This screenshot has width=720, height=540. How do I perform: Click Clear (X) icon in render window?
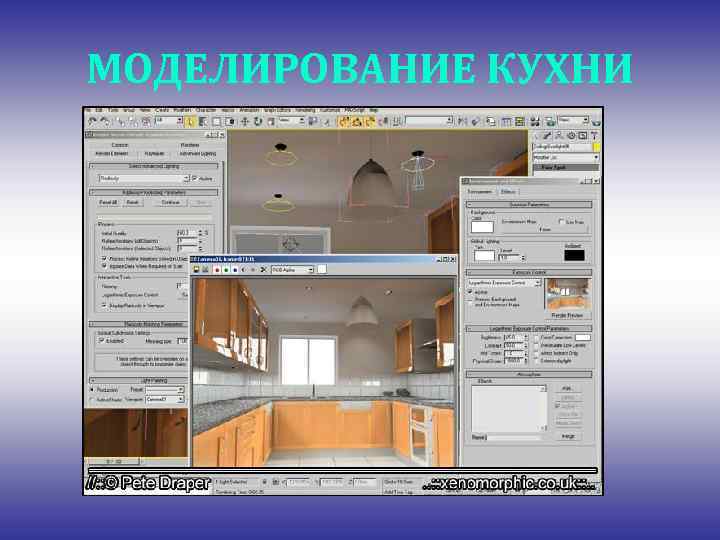tap(263, 270)
